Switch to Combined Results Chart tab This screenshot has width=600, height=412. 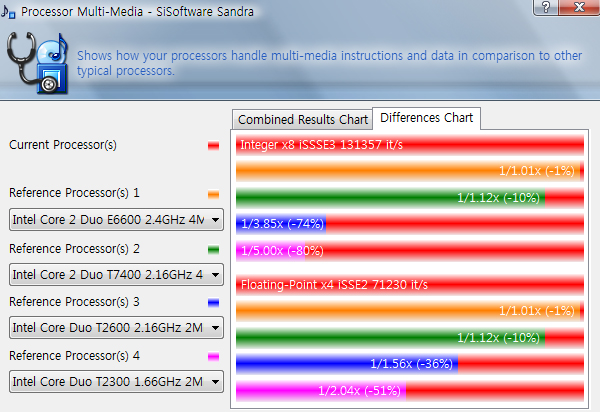point(302,120)
